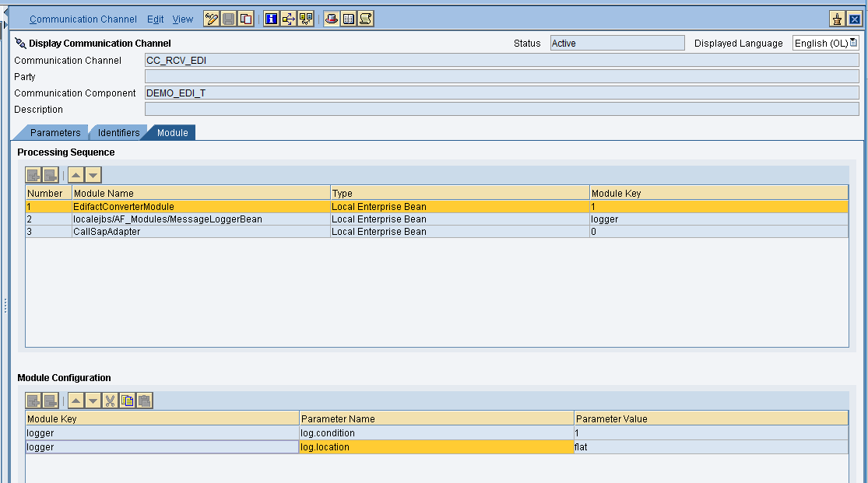Click the display/edit pencil toggle icon

211,19
